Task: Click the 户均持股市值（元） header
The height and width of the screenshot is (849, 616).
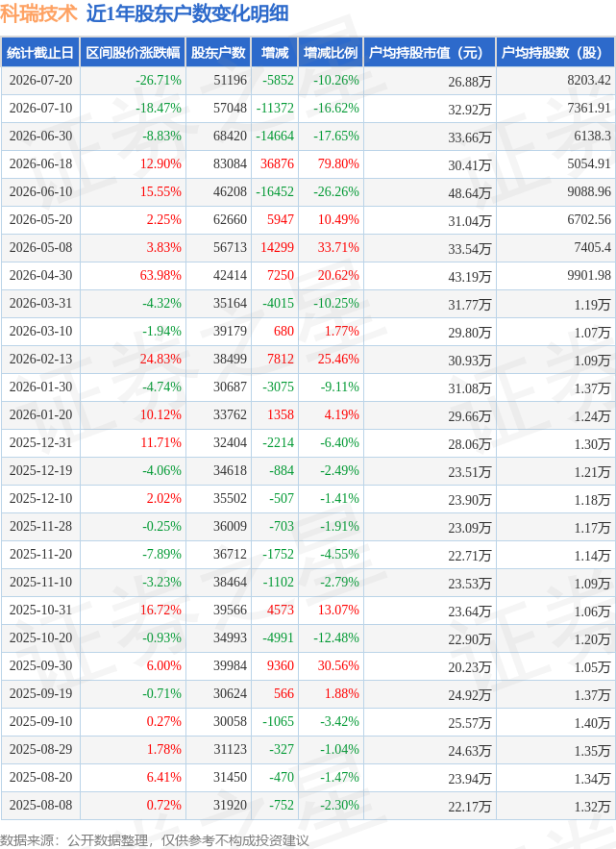Action: [x=430, y=53]
